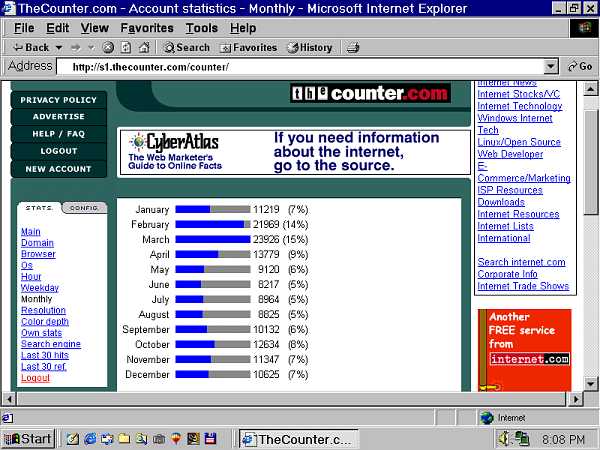Click the folder icon in quick launch
This screenshot has height=450, width=600.
point(124,439)
